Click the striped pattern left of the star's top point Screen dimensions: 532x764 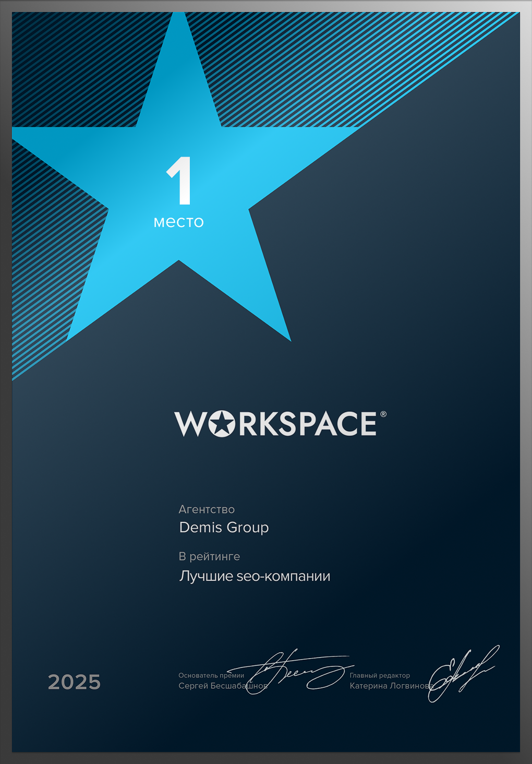click(x=78, y=68)
